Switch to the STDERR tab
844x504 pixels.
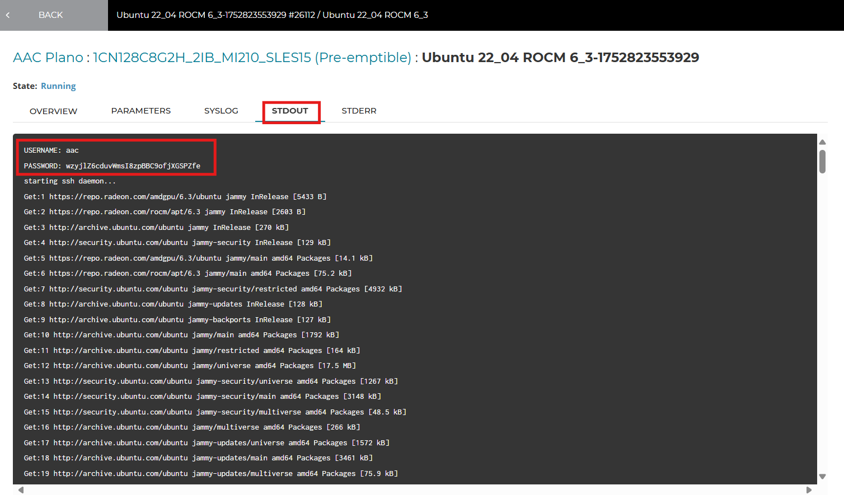(359, 111)
